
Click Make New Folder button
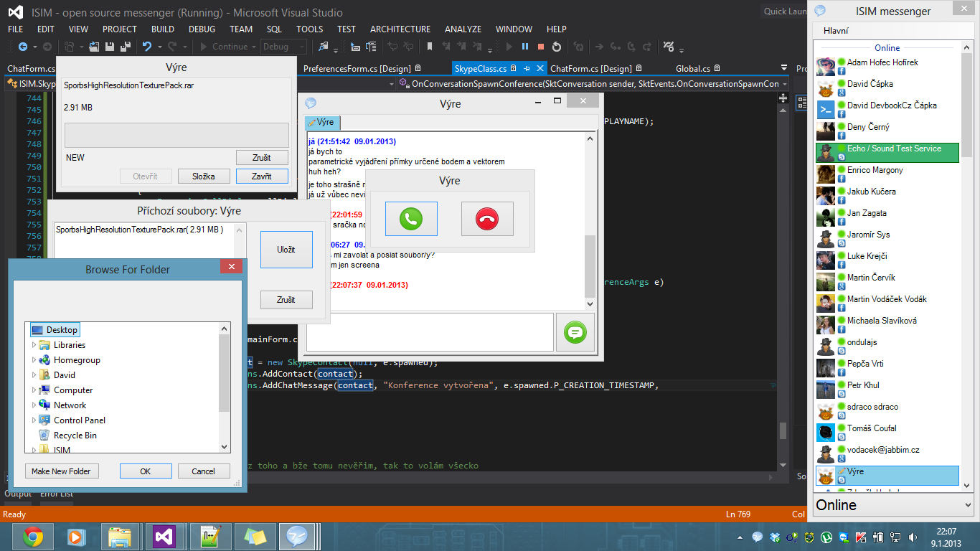pyautogui.click(x=61, y=471)
